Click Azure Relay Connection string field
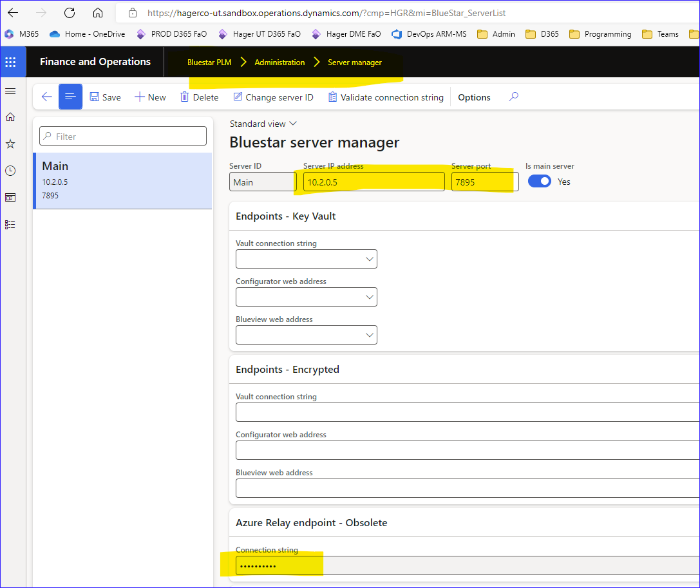700x588 pixels. coord(468,565)
